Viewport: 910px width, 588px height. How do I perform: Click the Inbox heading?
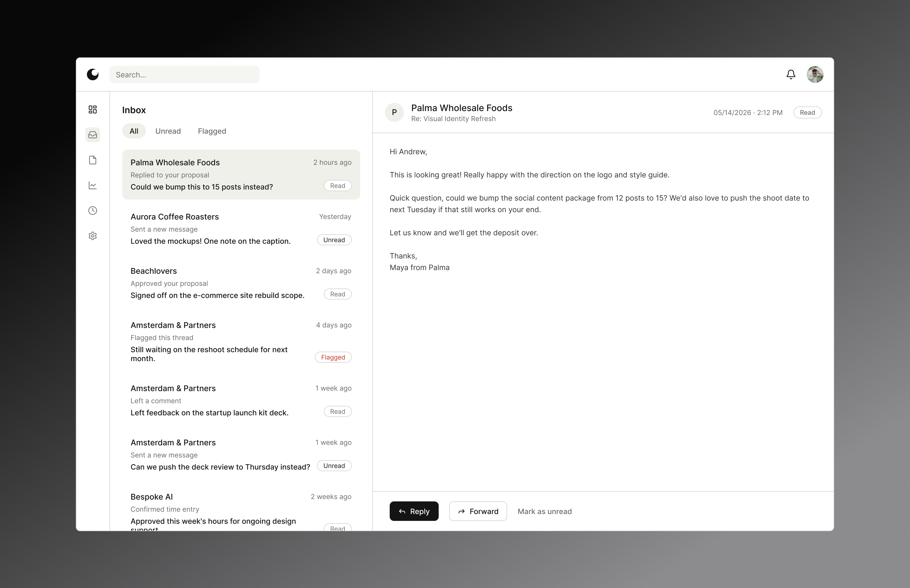(134, 110)
